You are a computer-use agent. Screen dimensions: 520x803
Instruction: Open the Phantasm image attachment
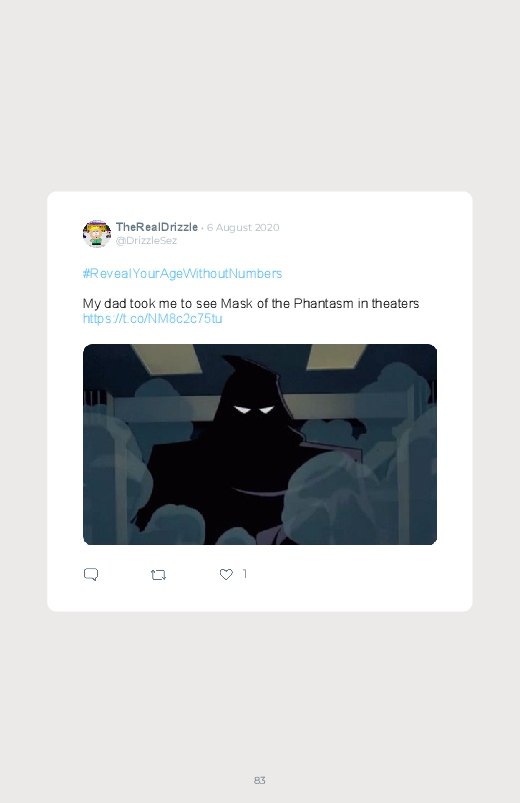coord(260,445)
